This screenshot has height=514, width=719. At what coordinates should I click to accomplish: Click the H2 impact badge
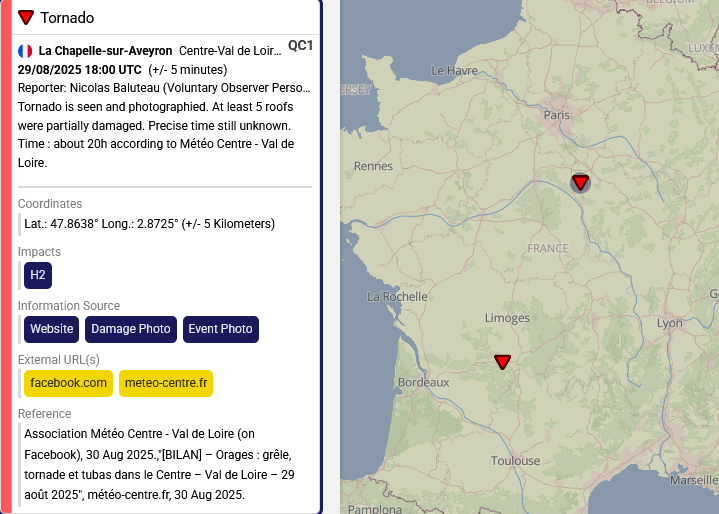tap(38, 275)
